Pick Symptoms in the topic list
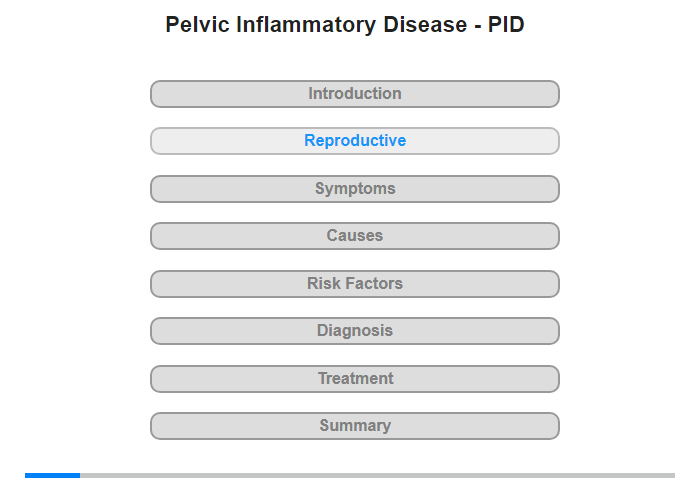Image resolution: width=700 pixels, height=480 pixels. tap(355, 189)
